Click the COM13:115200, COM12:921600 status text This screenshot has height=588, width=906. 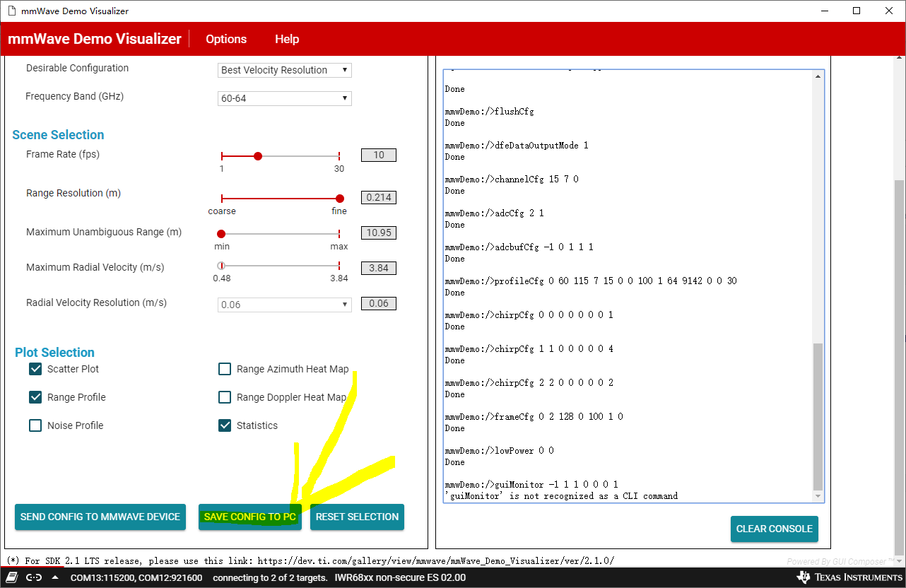tap(136, 577)
